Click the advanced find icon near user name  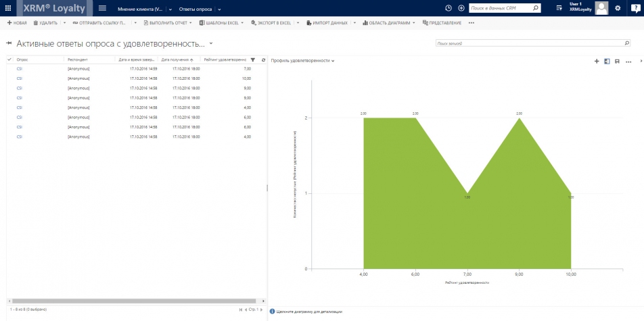pyautogui.click(x=559, y=8)
